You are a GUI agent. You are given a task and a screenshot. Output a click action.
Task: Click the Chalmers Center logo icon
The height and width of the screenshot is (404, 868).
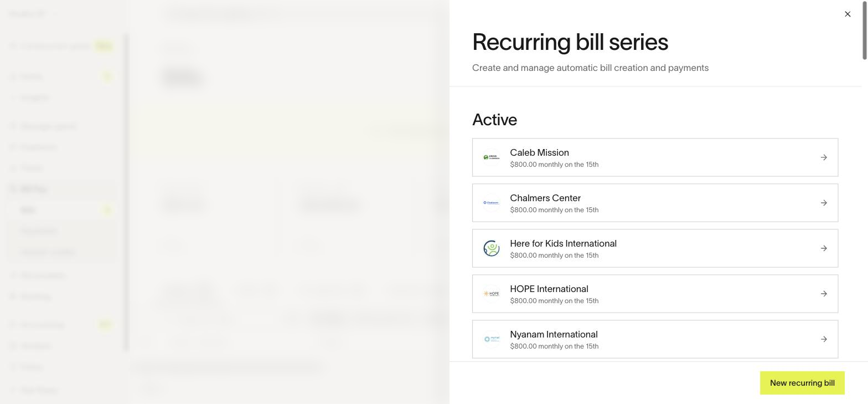492,203
